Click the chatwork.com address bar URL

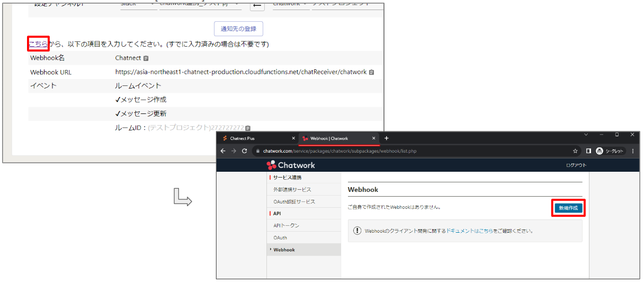click(x=339, y=151)
